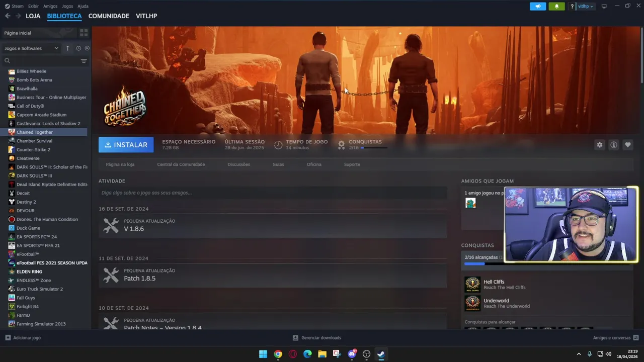Open the vitlhp account dropdown
This screenshot has width=644, height=362.
pyautogui.click(x=585, y=6)
